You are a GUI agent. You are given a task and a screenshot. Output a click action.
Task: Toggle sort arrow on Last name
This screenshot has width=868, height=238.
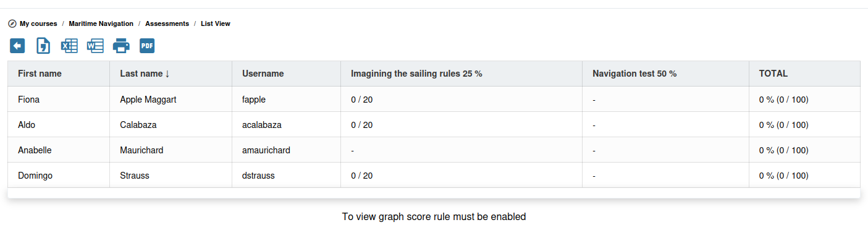coord(167,74)
